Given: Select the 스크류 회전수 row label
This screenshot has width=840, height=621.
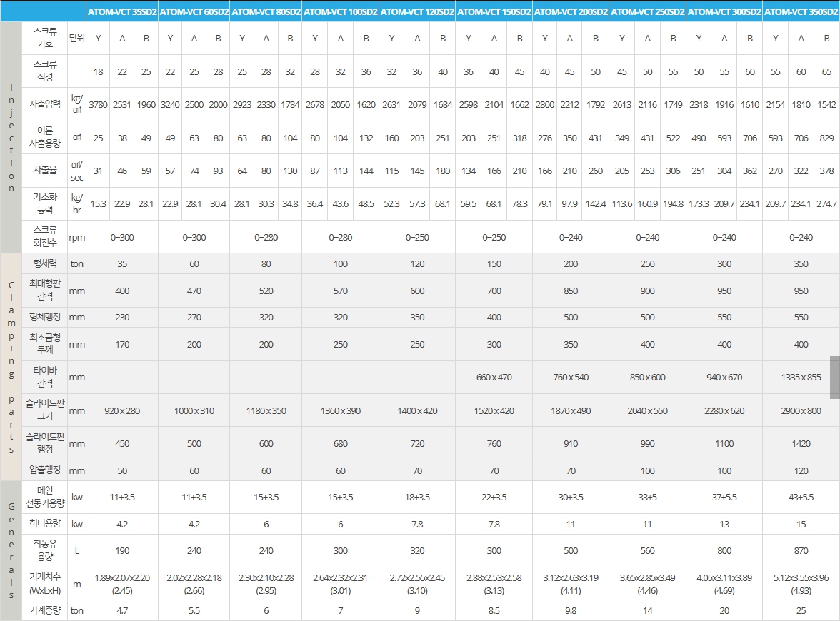Looking at the screenshot, I should point(44,237).
